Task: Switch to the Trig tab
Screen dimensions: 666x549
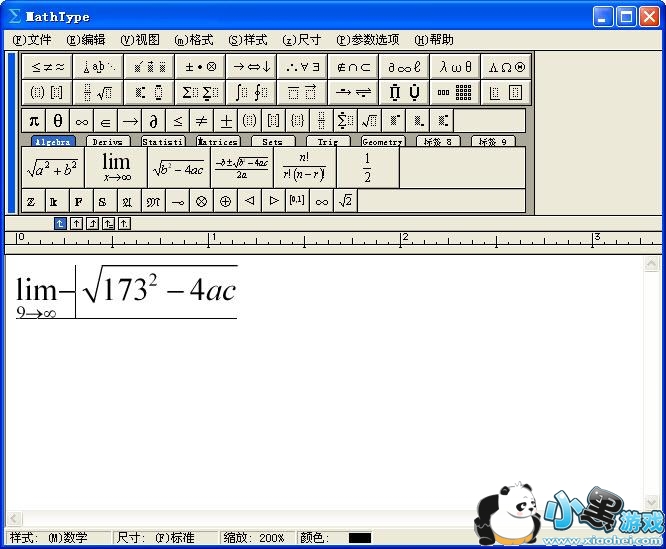Action: 328,142
